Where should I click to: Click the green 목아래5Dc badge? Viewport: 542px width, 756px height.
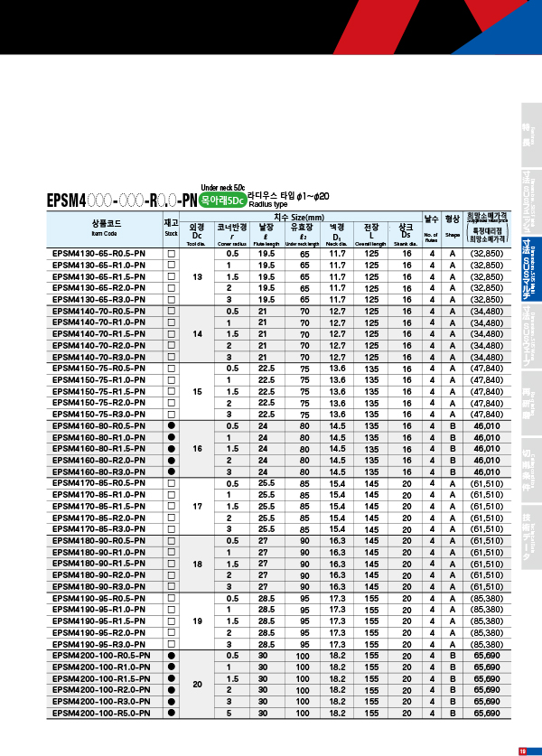tap(223, 201)
